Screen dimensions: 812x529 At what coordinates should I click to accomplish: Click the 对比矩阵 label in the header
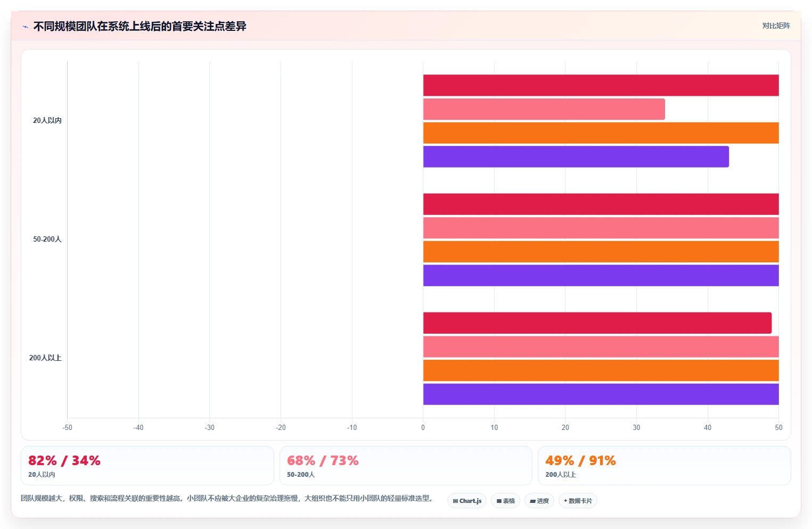point(776,26)
